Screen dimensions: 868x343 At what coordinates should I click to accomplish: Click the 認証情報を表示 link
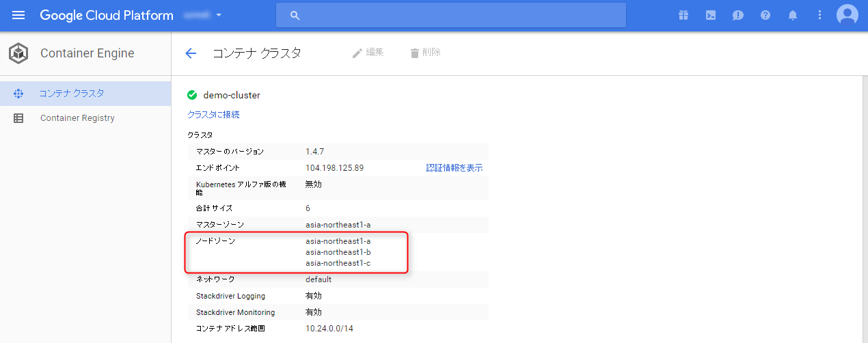(455, 168)
